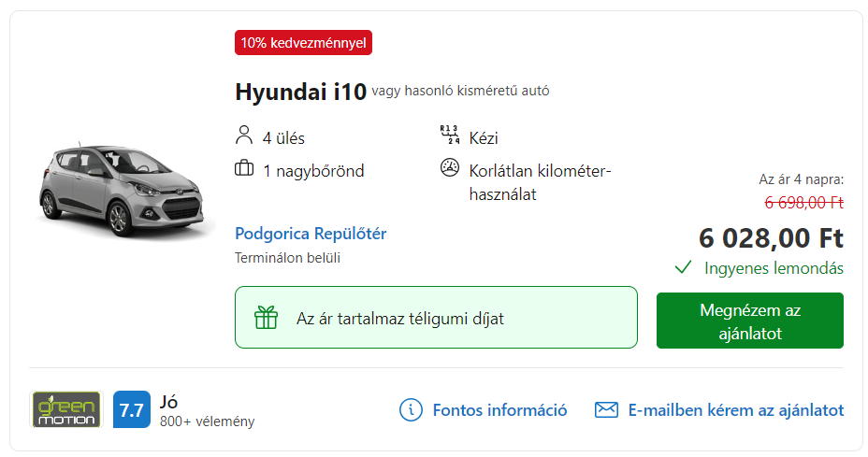Open the Podgorica Repülőtér link

coord(311,234)
